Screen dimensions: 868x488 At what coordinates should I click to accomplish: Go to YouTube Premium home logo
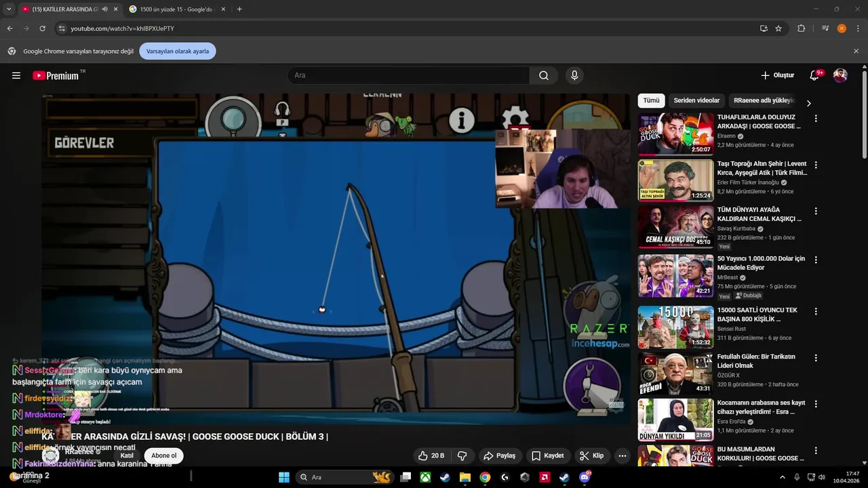56,75
